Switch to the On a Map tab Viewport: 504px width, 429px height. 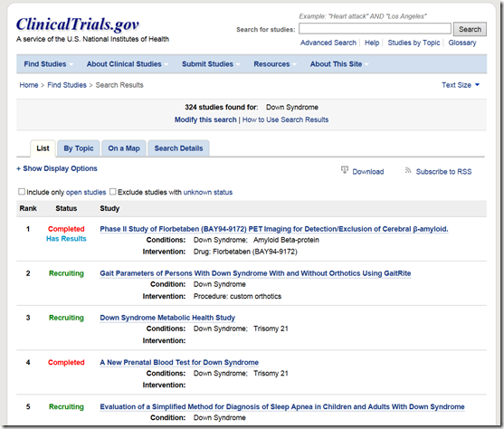(x=124, y=148)
